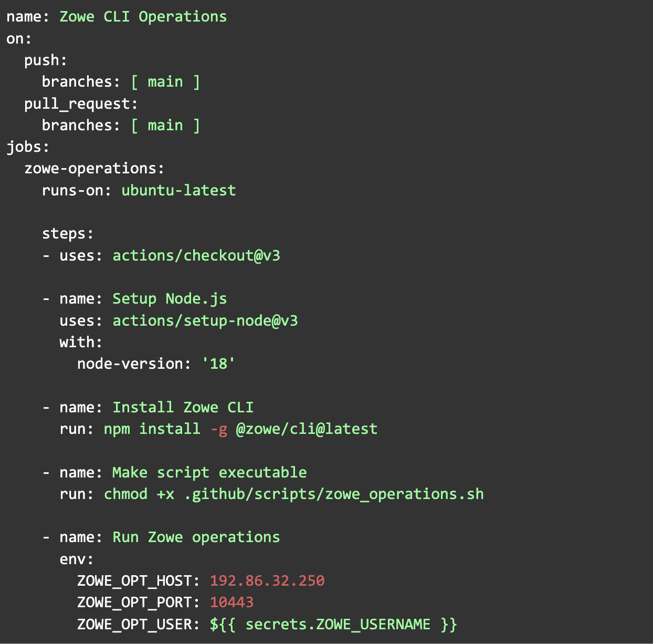Click the 'Zowe CLI Operations' workflow name text
This screenshot has height=644, width=653.
tap(143, 16)
